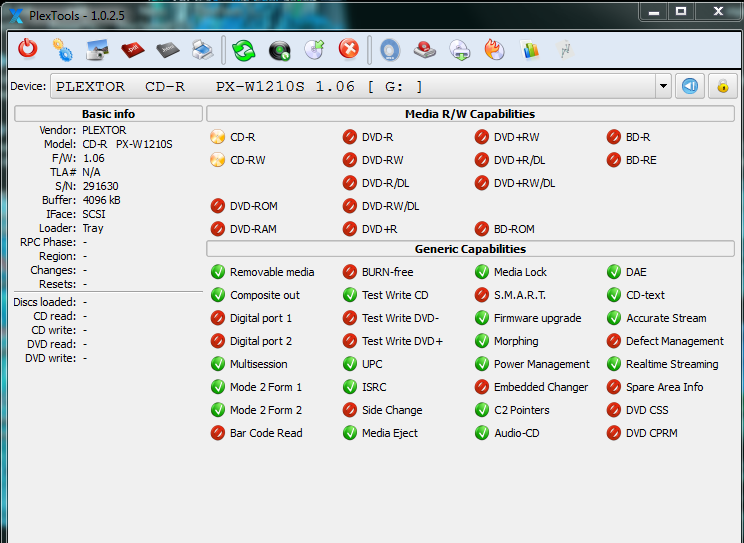Click the blue back arrow button beside Device
The width and height of the screenshot is (744, 543).
tap(690, 86)
